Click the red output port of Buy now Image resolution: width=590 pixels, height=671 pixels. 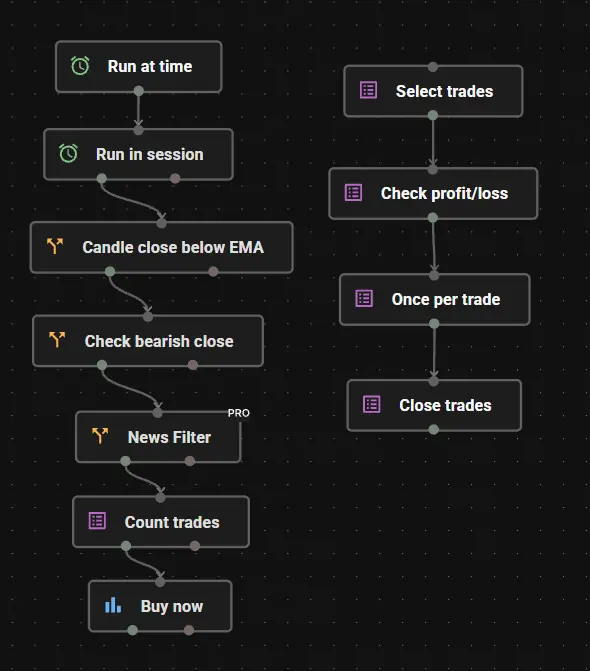189,630
